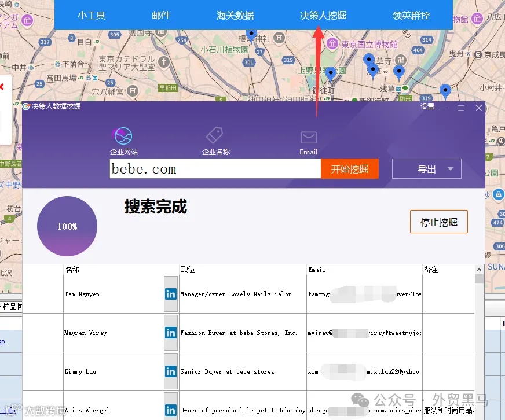Click the blue pin above 小村井 label
Viewport: 505px width, 420px height.
tap(445, 91)
